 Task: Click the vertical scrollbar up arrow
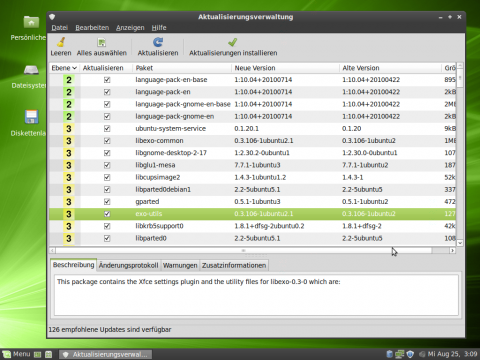[x=460, y=66]
